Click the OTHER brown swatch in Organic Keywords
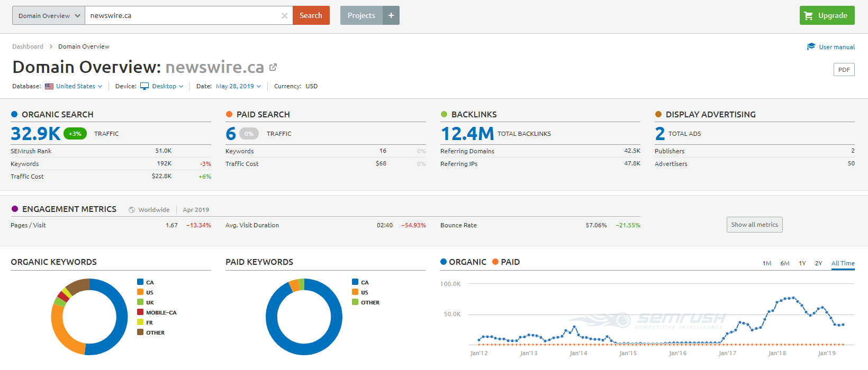This screenshot has width=868, height=370. tap(140, 332)
